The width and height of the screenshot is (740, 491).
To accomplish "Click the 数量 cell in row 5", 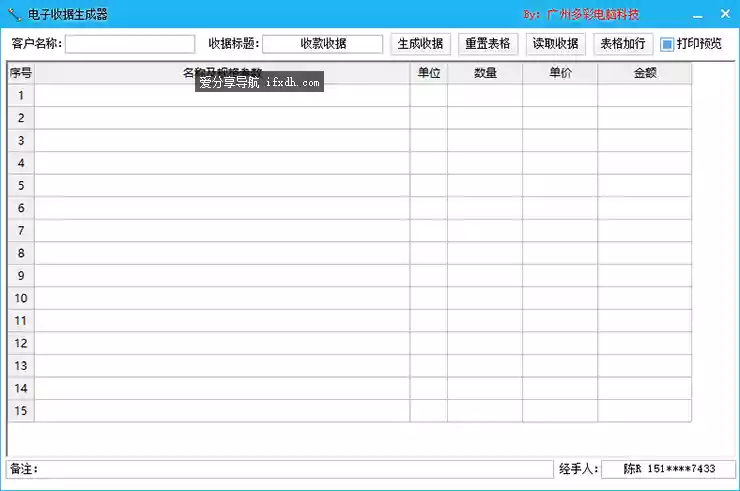I will pos(484,185).
